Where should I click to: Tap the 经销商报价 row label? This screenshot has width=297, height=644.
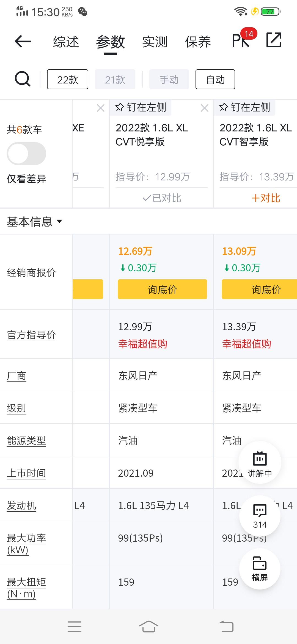pyautogui.click(x=31, y=273)
